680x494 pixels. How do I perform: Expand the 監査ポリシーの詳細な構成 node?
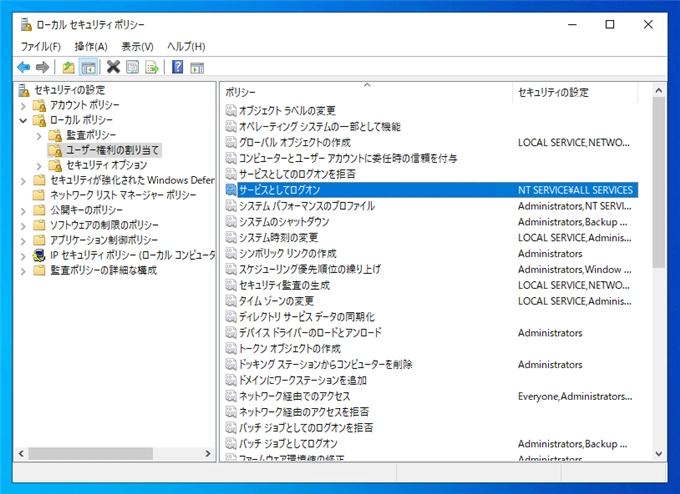[x=23, y=271]
